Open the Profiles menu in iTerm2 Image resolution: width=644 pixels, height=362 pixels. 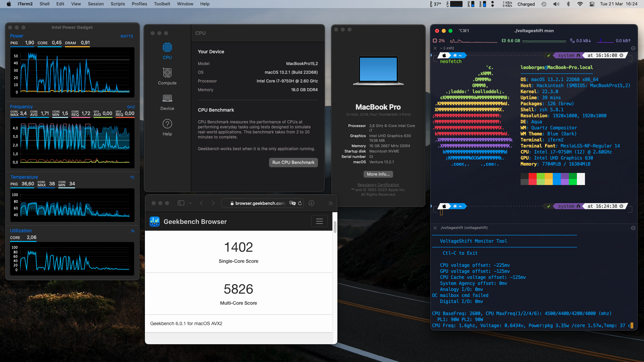click(139, 4)
